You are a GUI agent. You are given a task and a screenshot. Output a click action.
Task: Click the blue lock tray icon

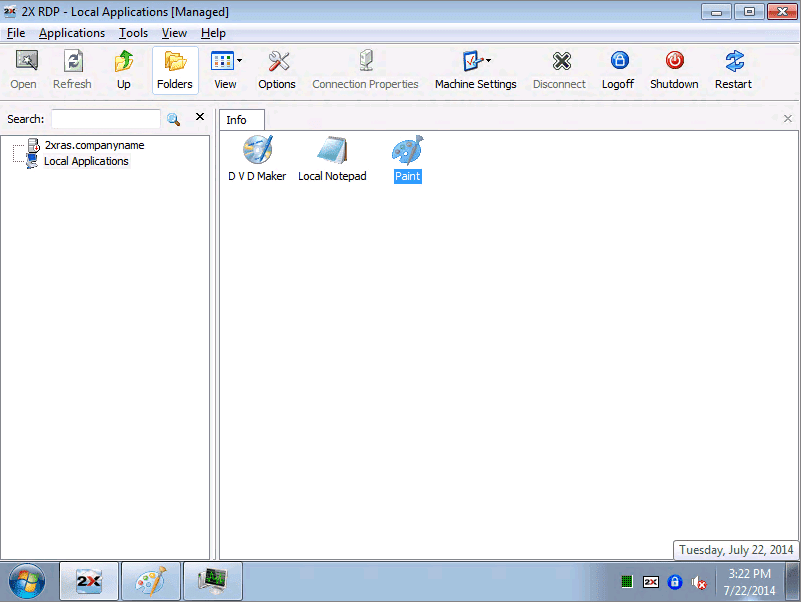[x=675, y=582]
